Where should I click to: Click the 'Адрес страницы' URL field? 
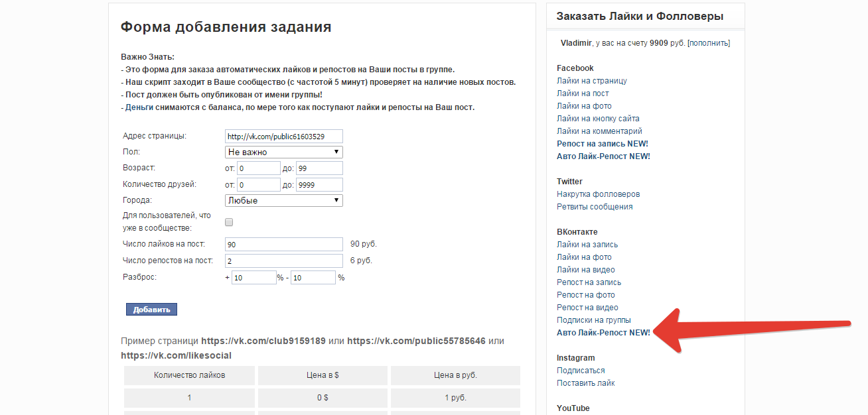coord(284,137)
